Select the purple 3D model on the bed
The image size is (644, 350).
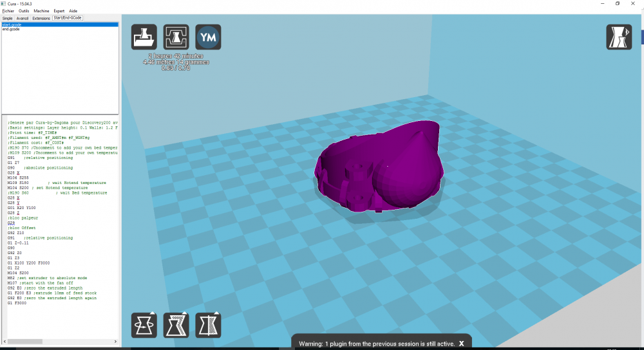click(380, 167)
